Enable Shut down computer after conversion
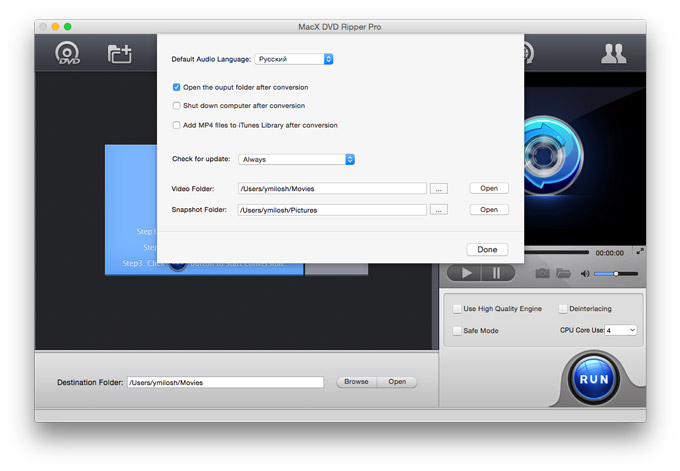Screen dimensions: 680x471 point(177,105)
